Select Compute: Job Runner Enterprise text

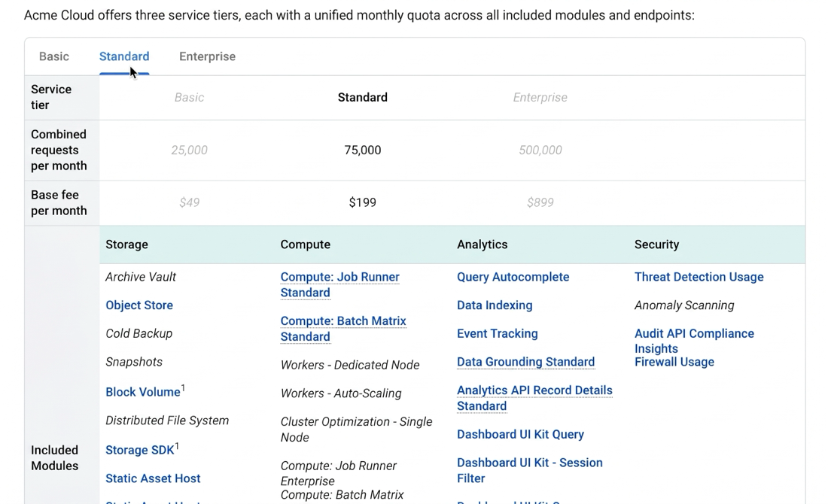(x=338, y=473)
